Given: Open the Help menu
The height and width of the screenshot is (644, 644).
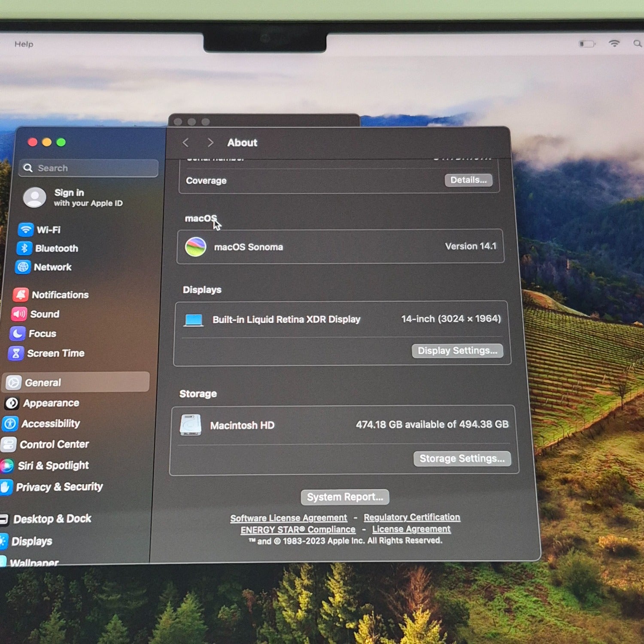Looking at the screenshot, I should [x=24, y=44].
